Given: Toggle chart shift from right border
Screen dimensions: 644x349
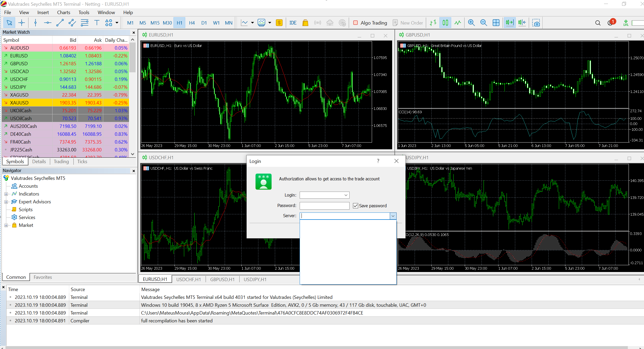Looking at the screenshot, I should 522,23.
